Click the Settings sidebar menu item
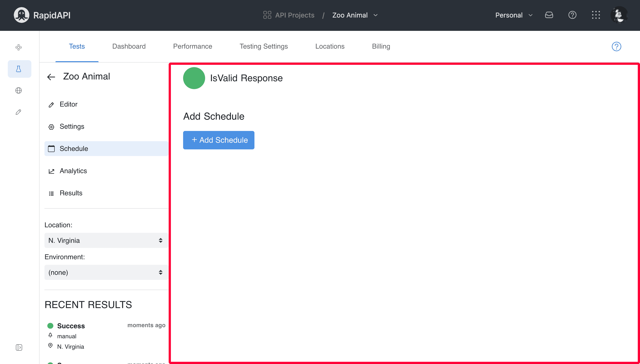The image size is (640, 364). point(72,127)
